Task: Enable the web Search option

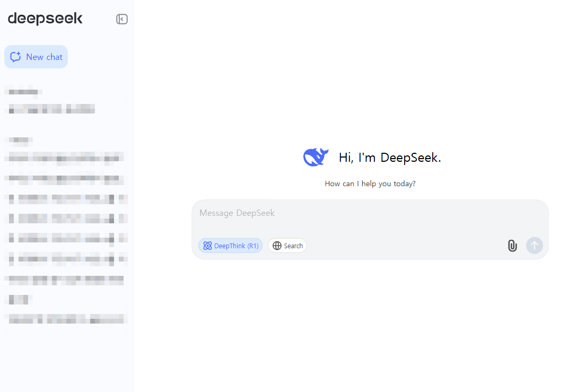Action: (287, 246)
